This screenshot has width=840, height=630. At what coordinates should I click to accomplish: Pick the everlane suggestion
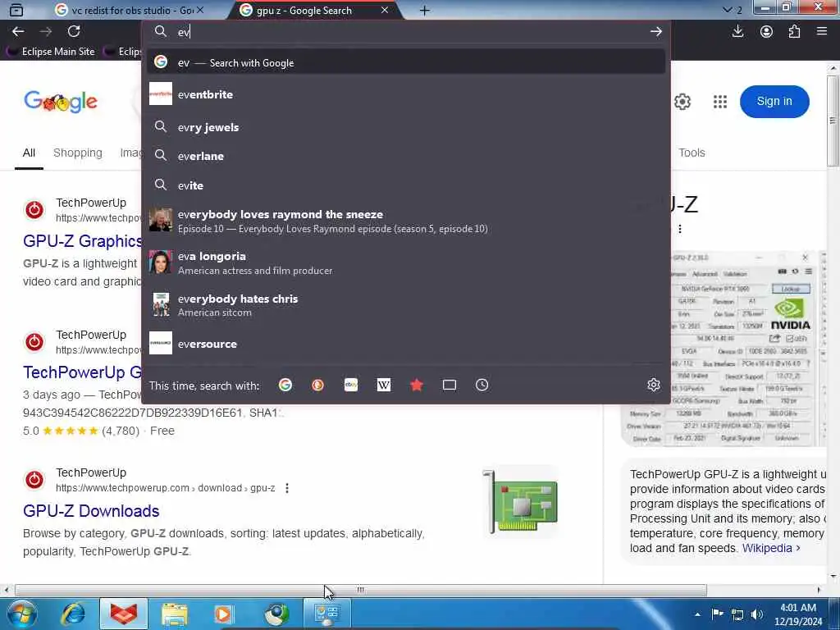coord(406,156)
